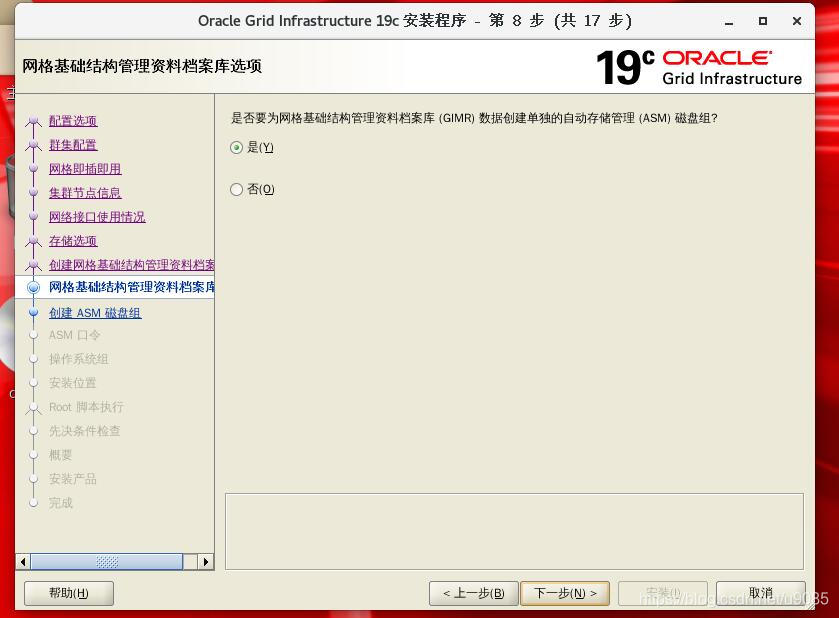Maximize the installer window
The width and height of the screenshot is (839, 618).
[763, 21]
